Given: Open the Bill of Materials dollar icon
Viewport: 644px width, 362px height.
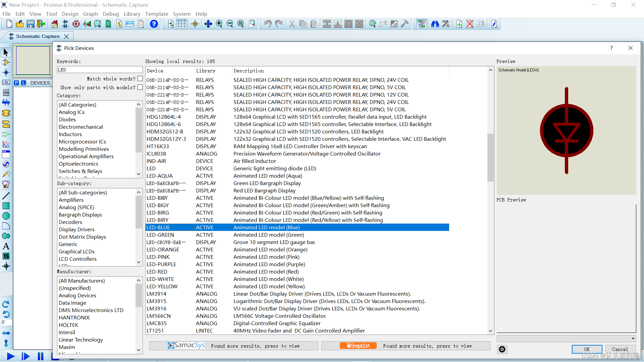Looking at the screenshot, I should click(119, 24).
